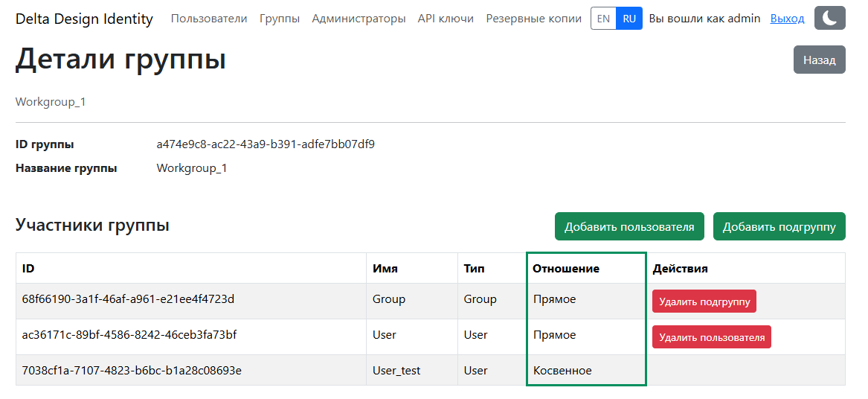Click the Отношение column header
Image resolution: width=868 pixels, height=399 pixels.
click(586, 268)
